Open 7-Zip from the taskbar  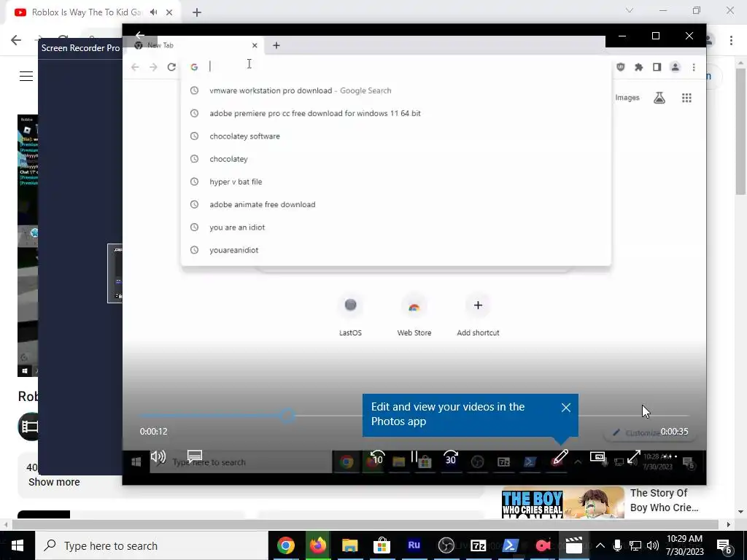pos(478,545)
